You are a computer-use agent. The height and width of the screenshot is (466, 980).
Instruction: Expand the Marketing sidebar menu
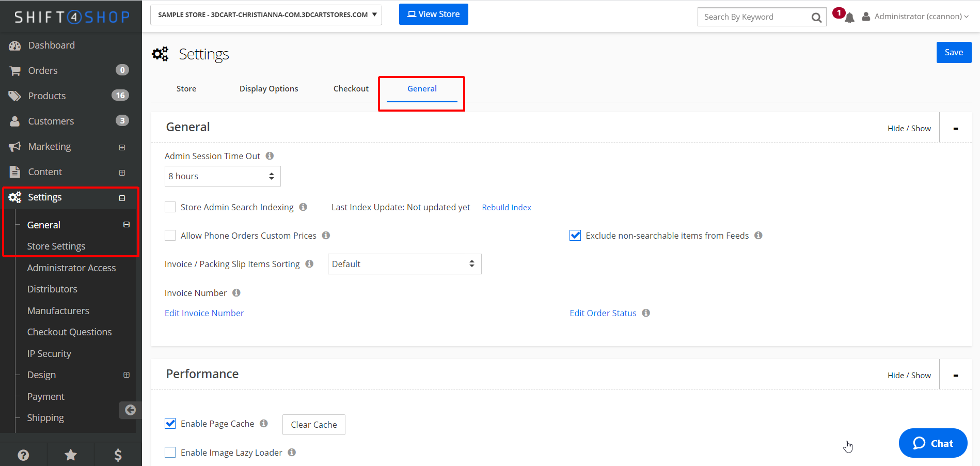(x=122, y=147)
